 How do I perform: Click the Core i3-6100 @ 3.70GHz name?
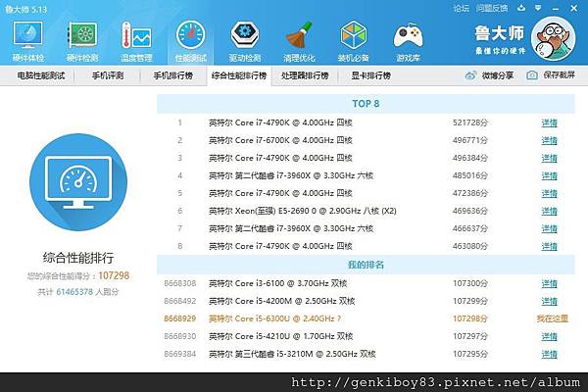(278, 284)
